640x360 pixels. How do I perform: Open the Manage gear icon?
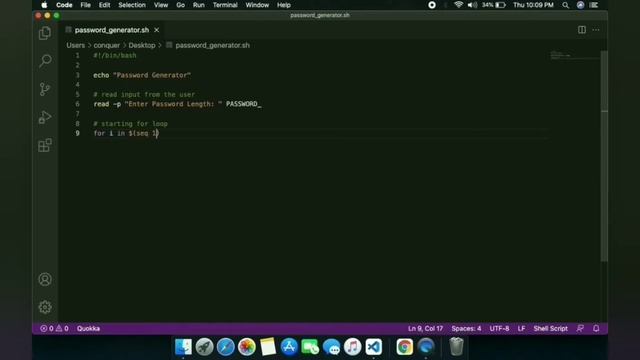click(45, 307)
